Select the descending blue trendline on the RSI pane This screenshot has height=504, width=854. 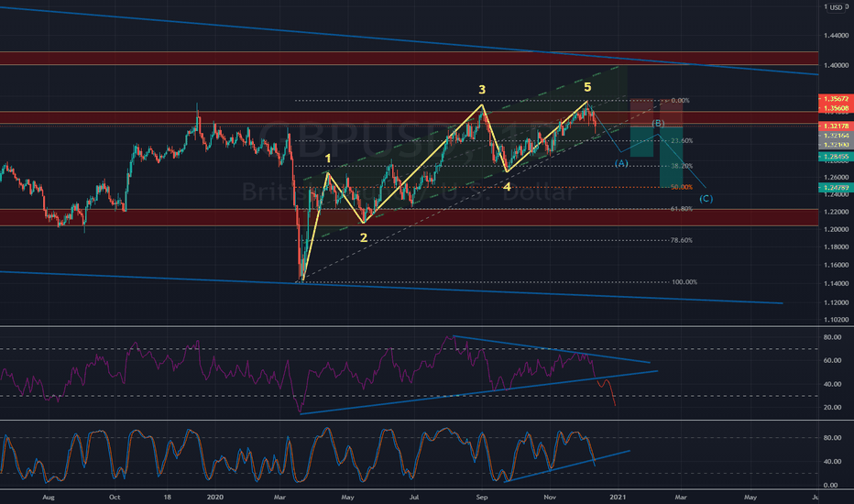(x=552, y=349)
